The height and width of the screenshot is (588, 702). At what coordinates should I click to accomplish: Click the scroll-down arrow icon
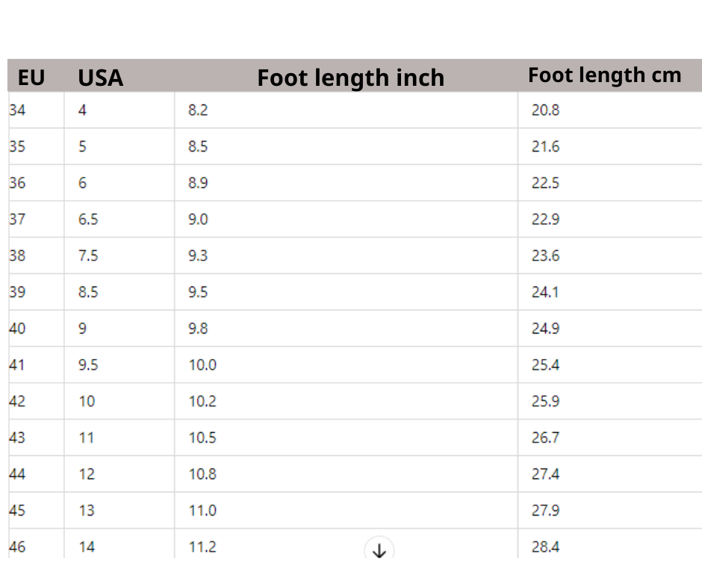[379, 550]
